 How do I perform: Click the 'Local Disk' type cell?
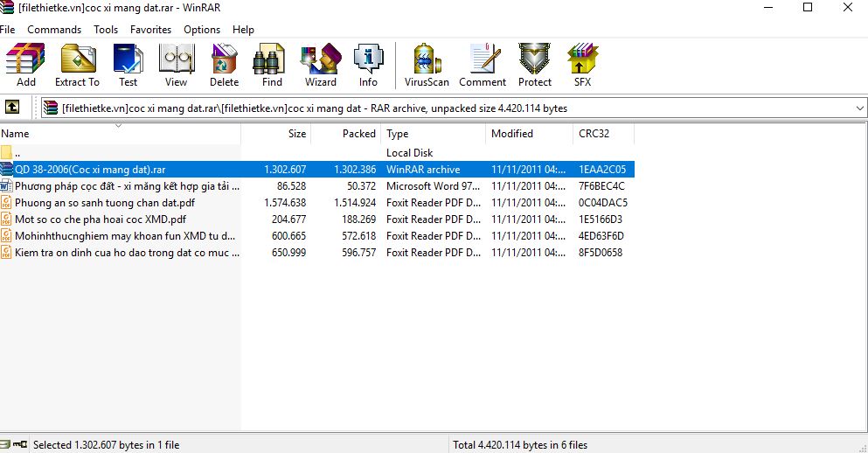[x=410, y=153]
